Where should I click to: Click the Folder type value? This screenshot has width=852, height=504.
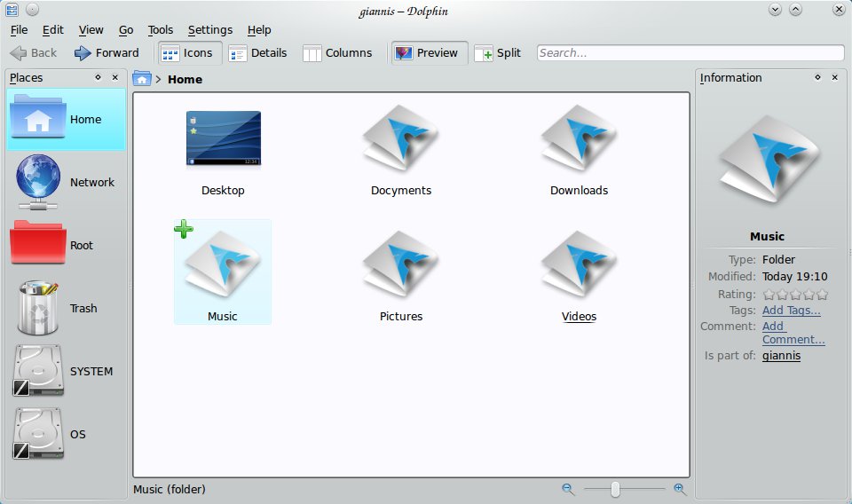[x=778, y=260]
